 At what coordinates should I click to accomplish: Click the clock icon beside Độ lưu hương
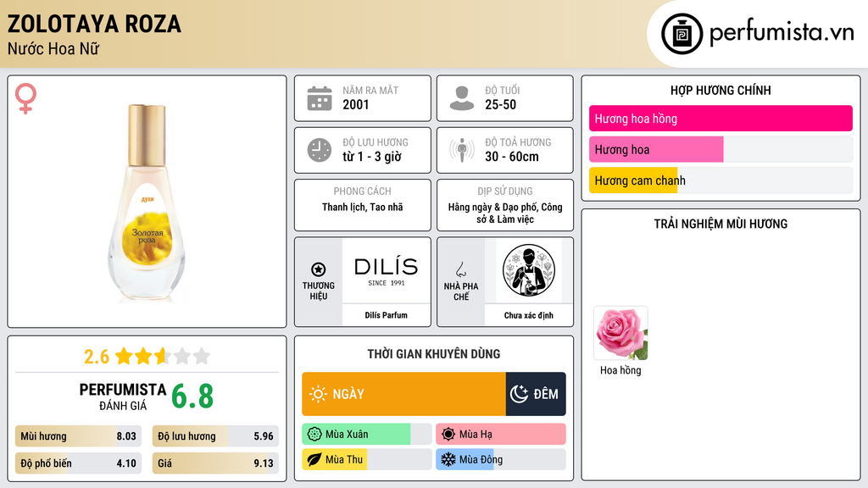(x=320, y=150)
